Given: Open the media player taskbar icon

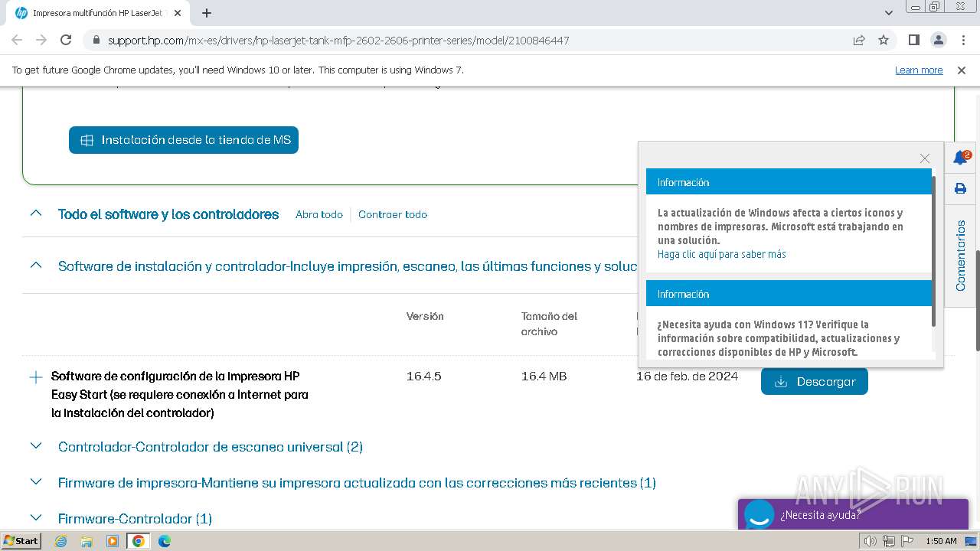Looking at the screenshot, I should click(113, 541).
